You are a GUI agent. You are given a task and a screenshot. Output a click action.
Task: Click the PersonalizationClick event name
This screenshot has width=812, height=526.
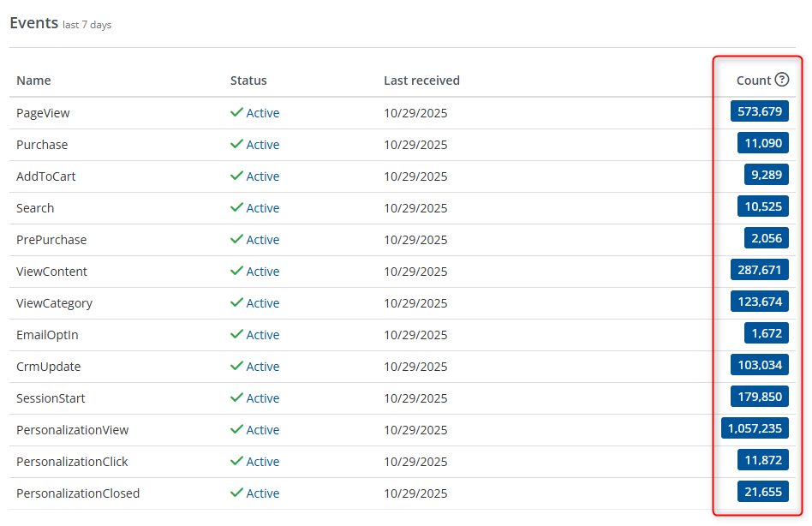tap(72, 462)
